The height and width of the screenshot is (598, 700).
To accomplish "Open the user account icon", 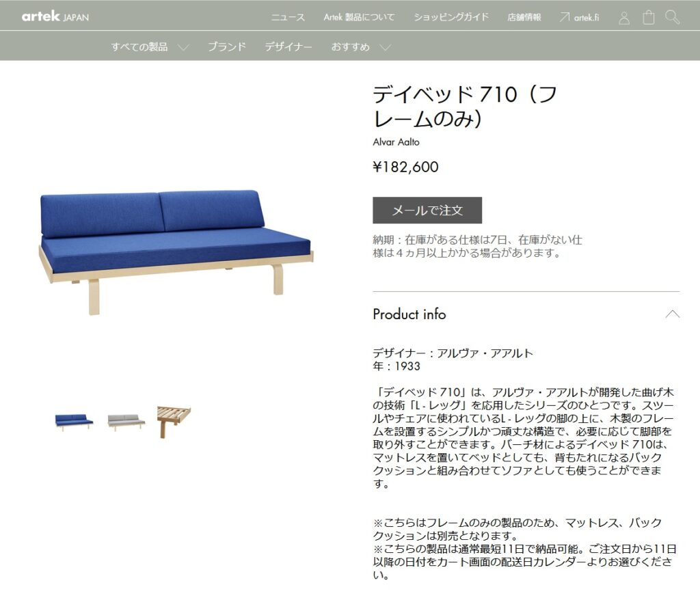I will point(624,18).
